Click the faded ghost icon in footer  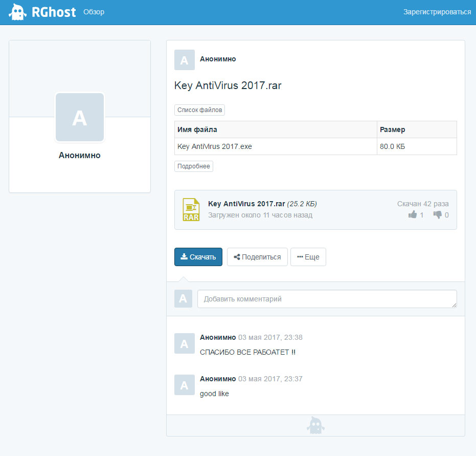point(316,425)
